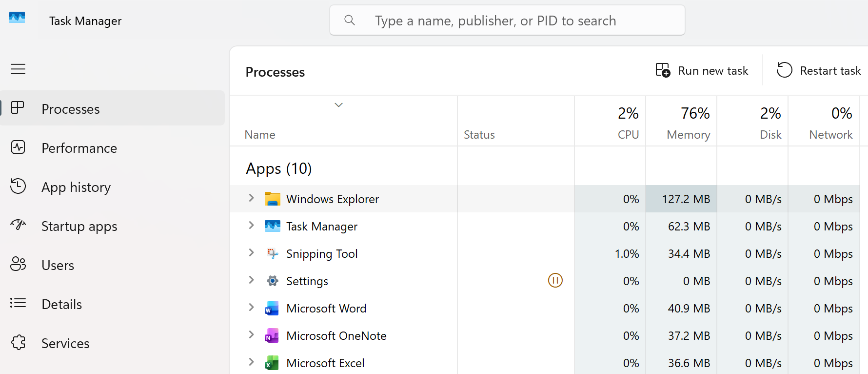Select the Microsoft OneNote row name
The height and width of the screenshot is (374, 868).
[x=336, y=336]
